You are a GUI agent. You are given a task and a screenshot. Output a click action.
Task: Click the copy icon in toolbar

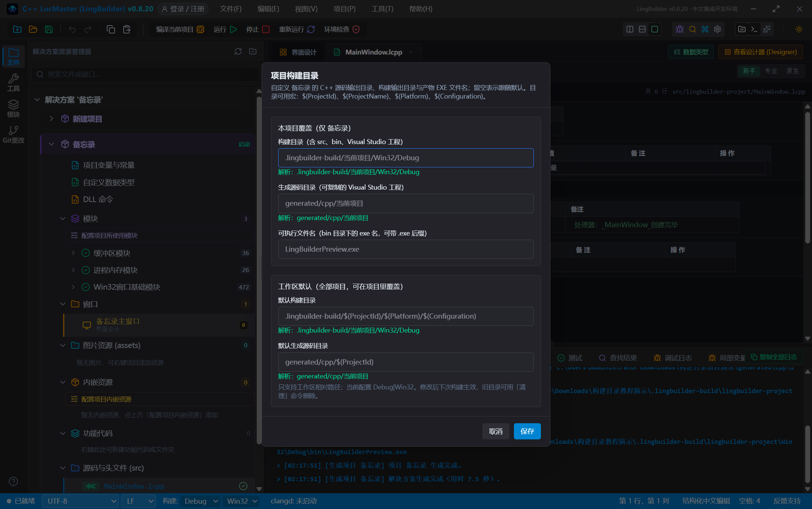tap(111, 29)
